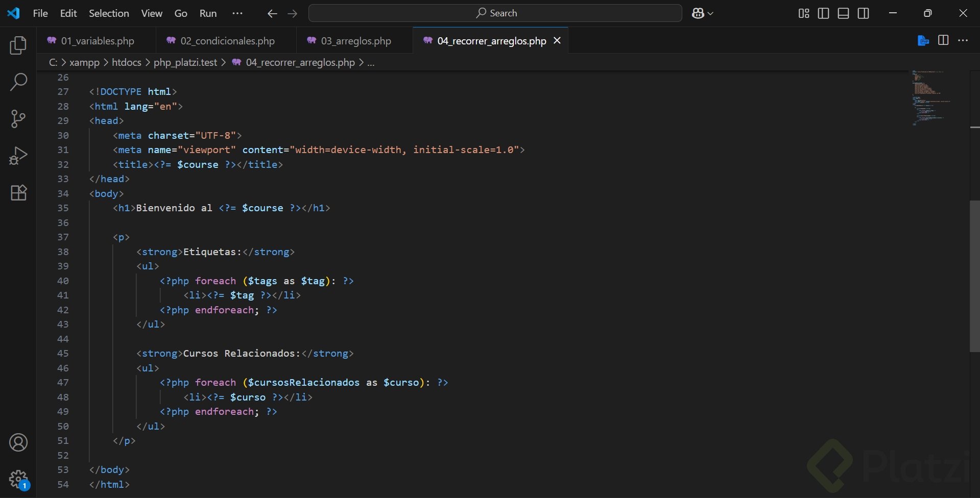This screenshot has height=498, width=980.
Task: Open the Selection menu
Action: click(109, 13)
